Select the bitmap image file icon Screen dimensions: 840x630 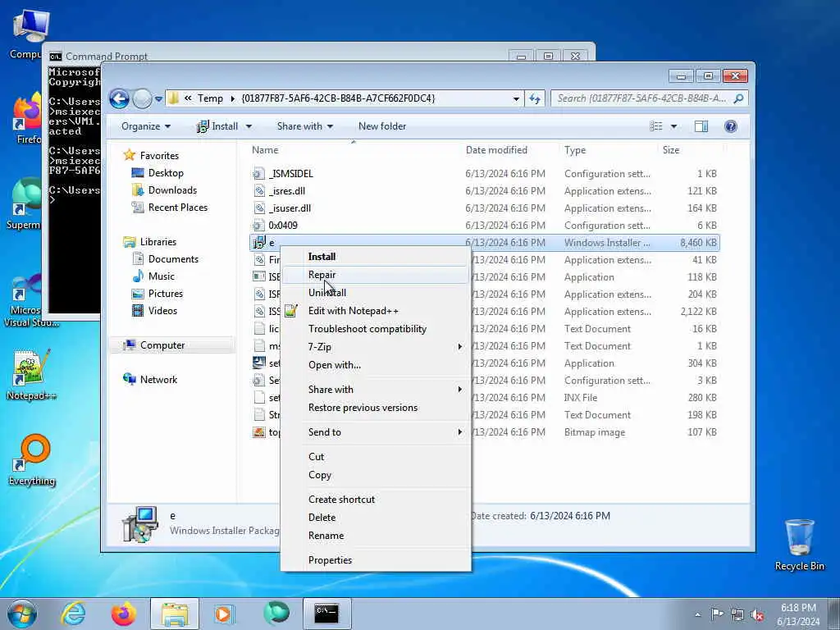[258, 431]
